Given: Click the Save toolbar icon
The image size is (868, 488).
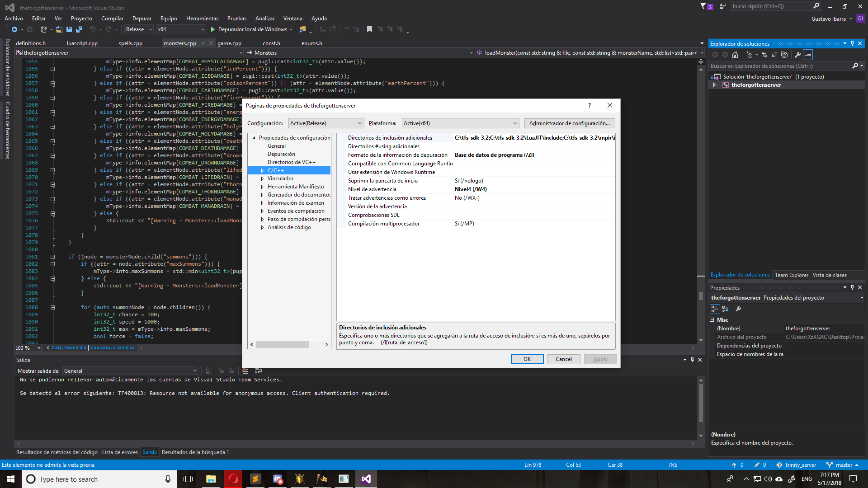Looking at the screenshot, I should click(69, 29).
